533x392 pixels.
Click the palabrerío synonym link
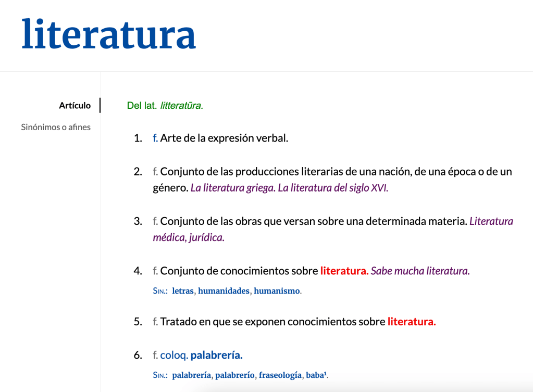235,375
